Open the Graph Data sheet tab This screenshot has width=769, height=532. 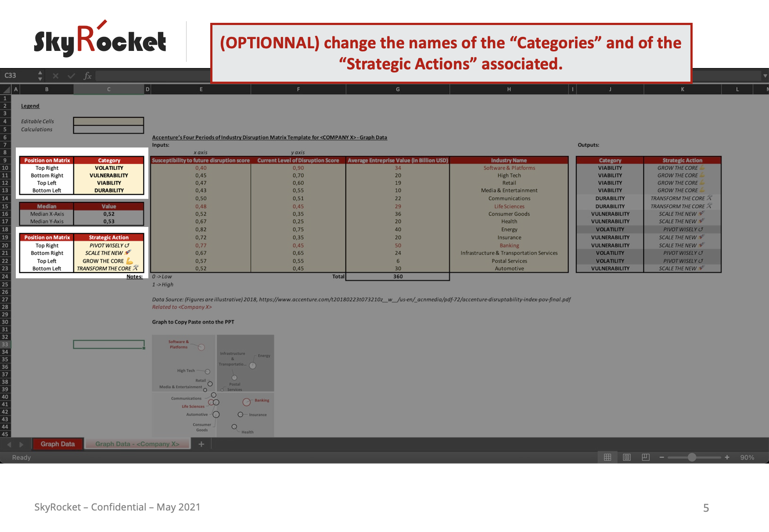click(57, 444)
